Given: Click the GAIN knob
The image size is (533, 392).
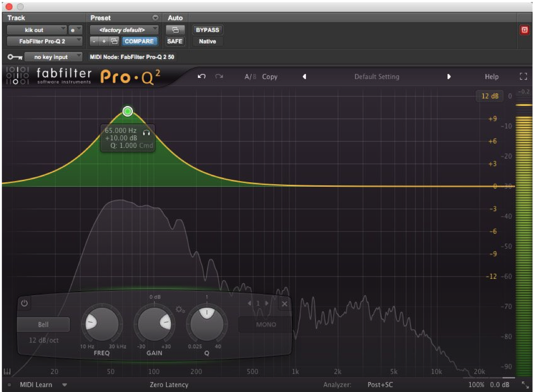Looking at the screenshot, I should pos(154,324).
